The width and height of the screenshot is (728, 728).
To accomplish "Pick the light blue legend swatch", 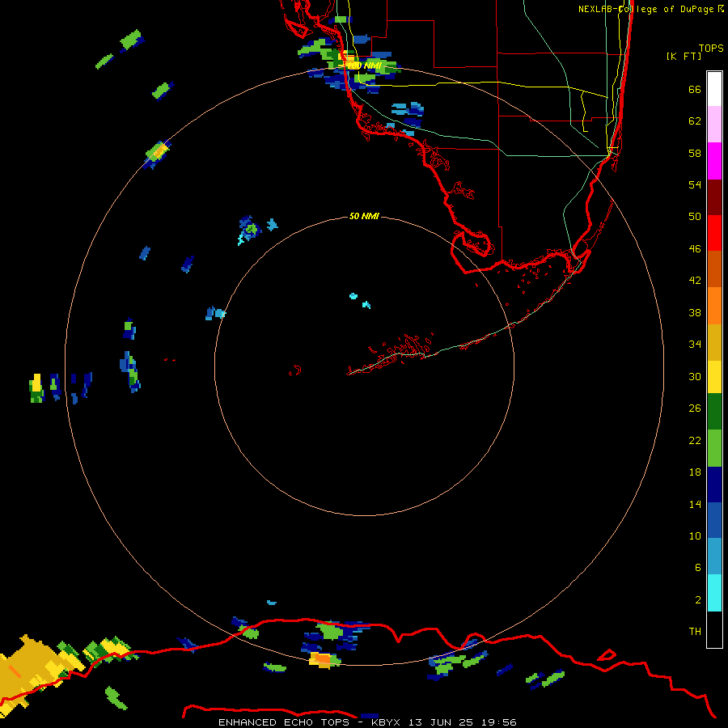I will pyautogui.click(x=714, y=557).
